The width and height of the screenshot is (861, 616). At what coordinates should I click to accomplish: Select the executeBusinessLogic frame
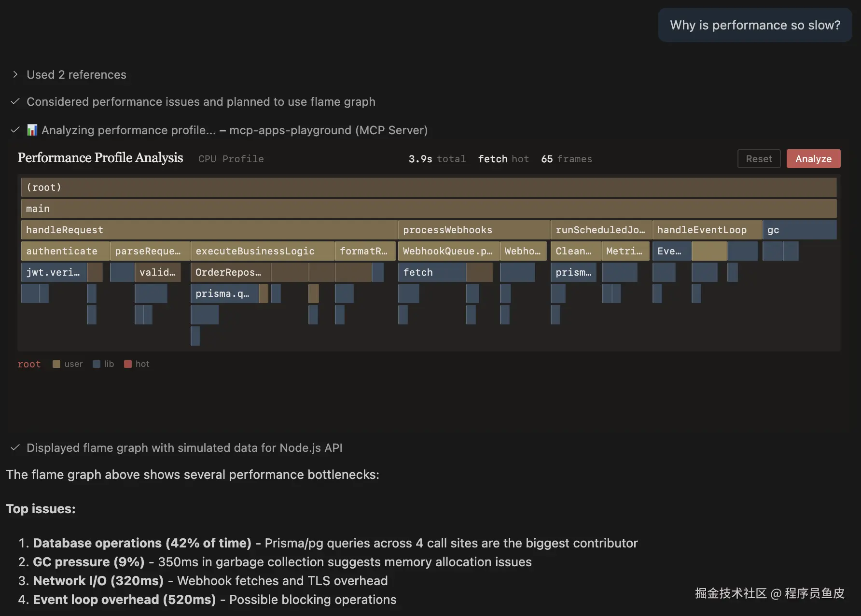[x=262, y=251]
